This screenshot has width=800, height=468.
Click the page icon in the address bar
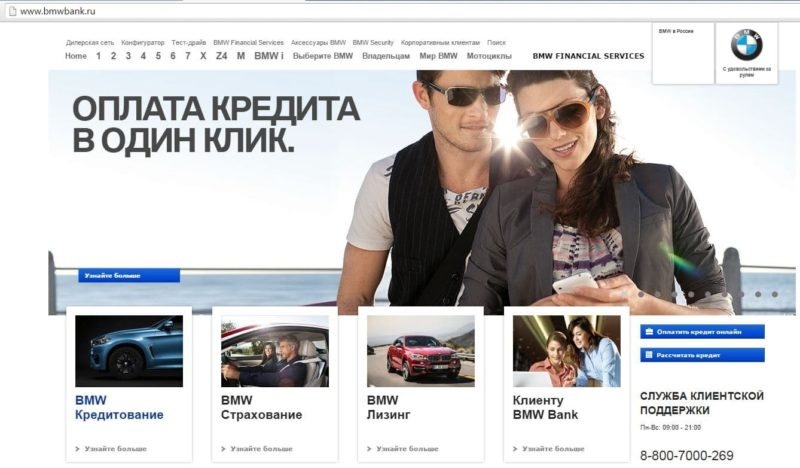click(12, 11)
